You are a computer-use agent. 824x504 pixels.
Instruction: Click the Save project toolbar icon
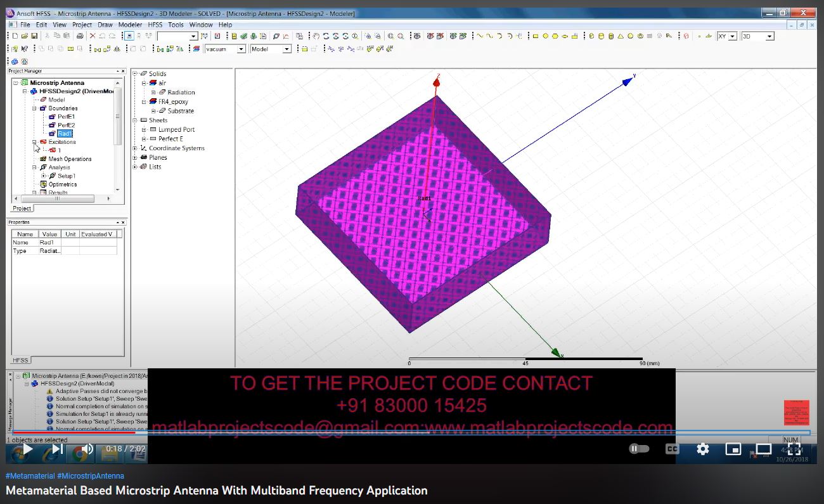[34, 36]
